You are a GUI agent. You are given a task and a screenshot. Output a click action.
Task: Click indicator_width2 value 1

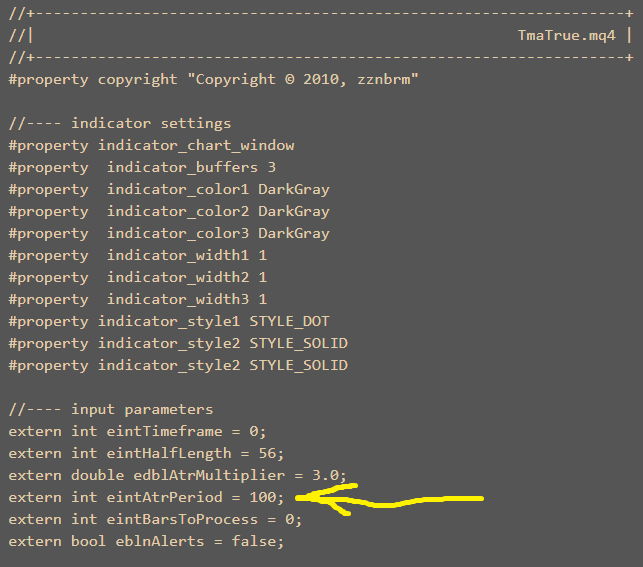(262, 278)
